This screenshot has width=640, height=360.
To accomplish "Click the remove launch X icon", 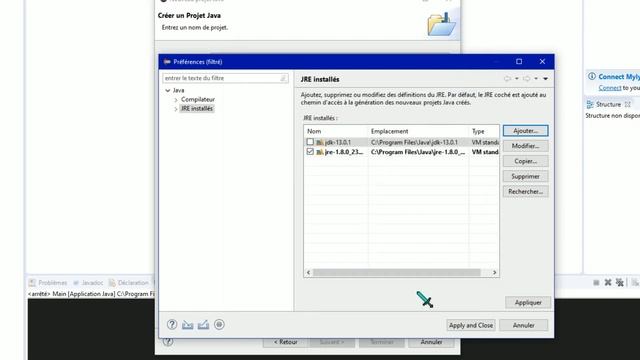I will [608, 282].
